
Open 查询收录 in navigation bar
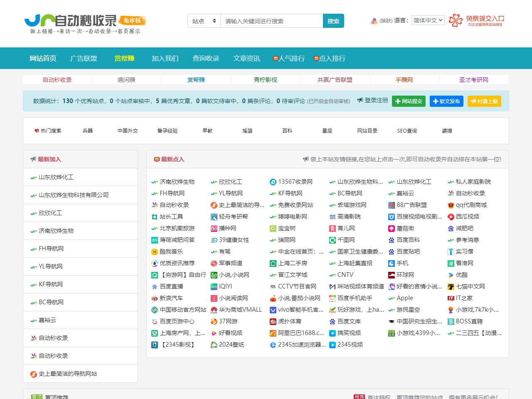tap(206, 58)
